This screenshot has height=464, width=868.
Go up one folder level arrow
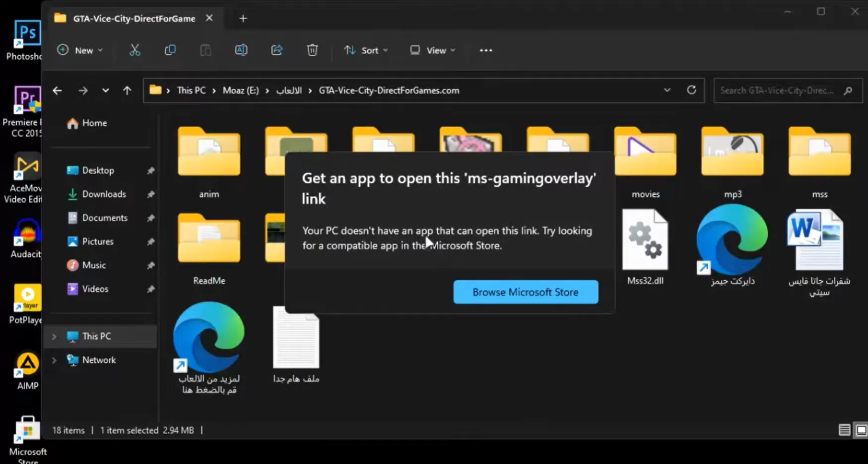[x=127, y=90]
